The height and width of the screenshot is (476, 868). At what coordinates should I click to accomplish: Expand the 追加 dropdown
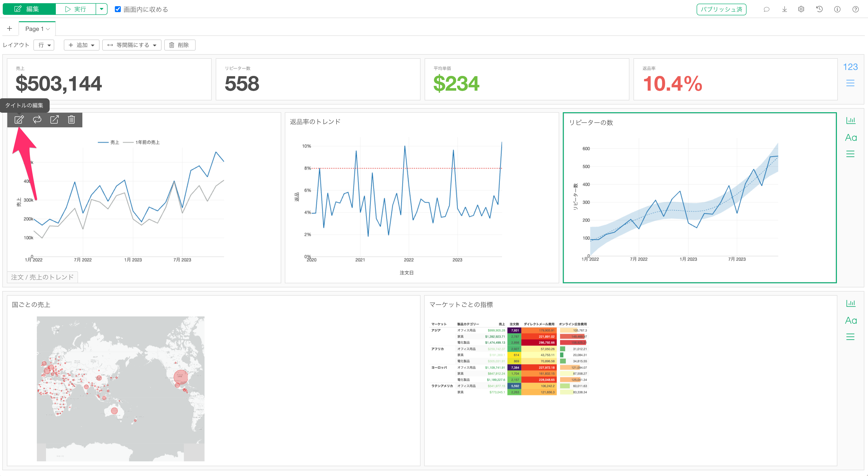coord(81,45)
